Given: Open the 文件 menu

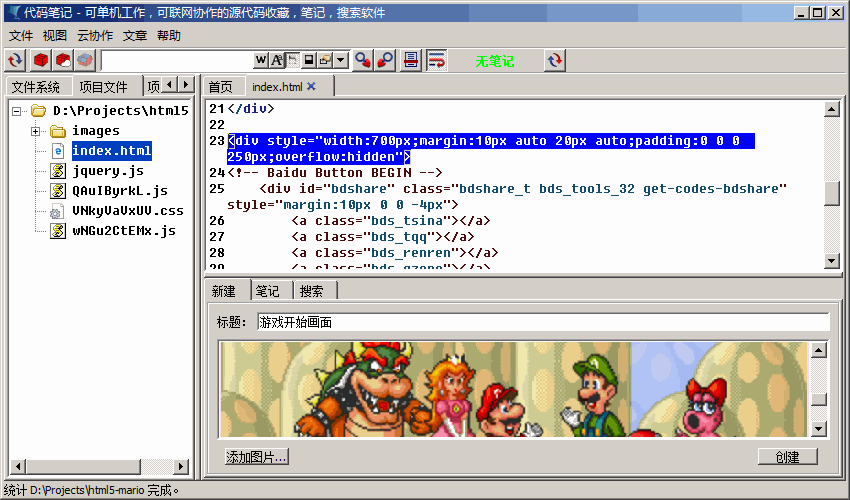Looking at the screenshot, I should click(21, 36).
